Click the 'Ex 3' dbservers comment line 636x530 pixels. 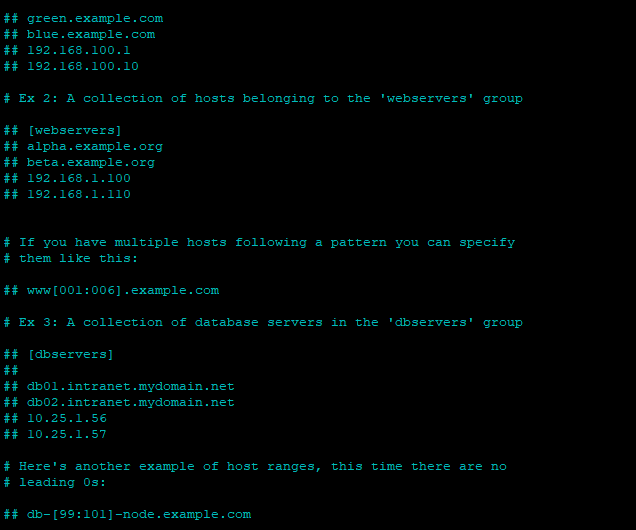pos(263,322)
